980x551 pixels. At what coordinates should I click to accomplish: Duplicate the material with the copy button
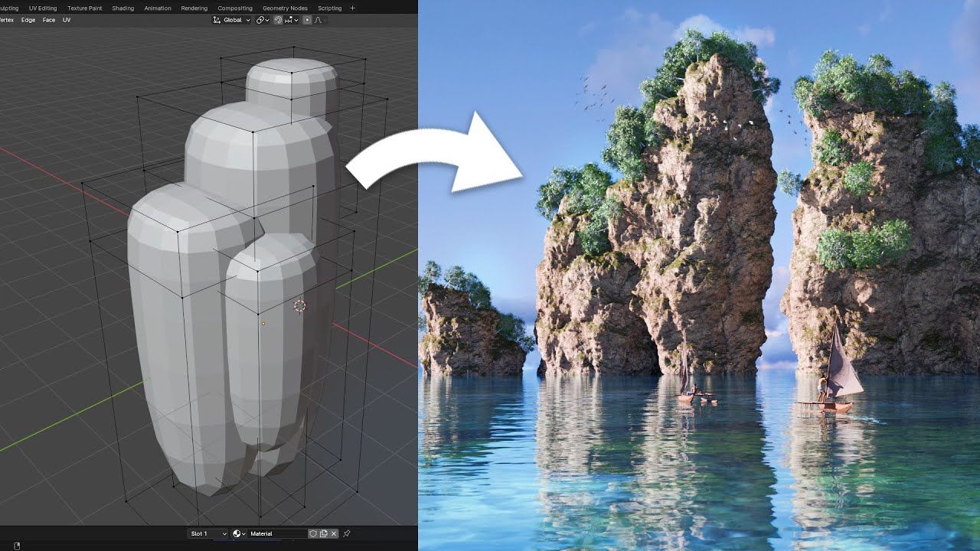324,533
